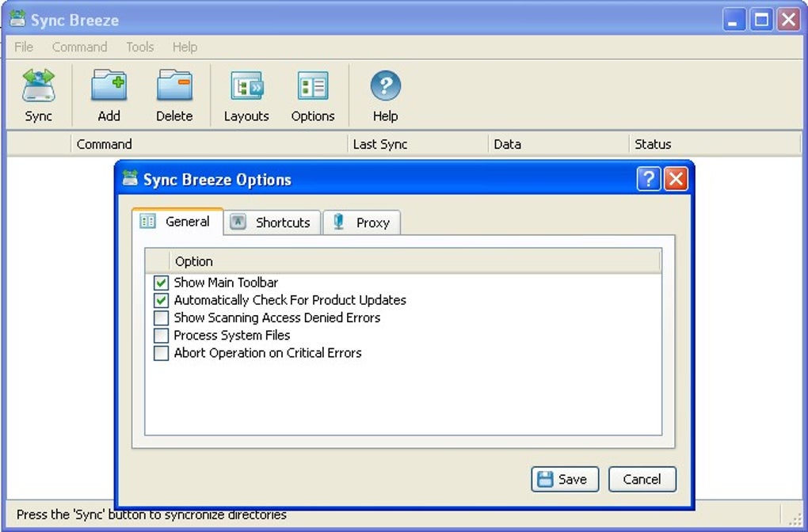The image size is (808, 532).
Task: Save the options with the Save button
Action: (x=564, y=479)
